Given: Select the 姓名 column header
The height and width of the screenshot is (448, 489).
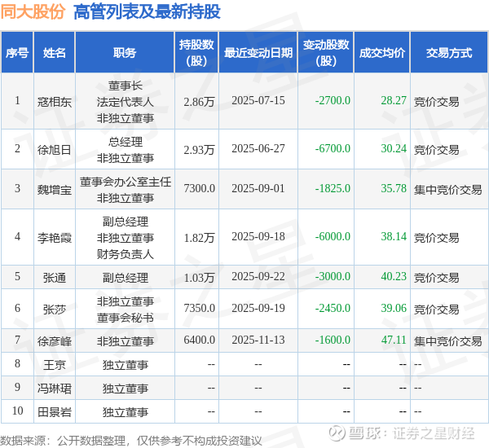Looking at the screenshot, I should point(55,52).
